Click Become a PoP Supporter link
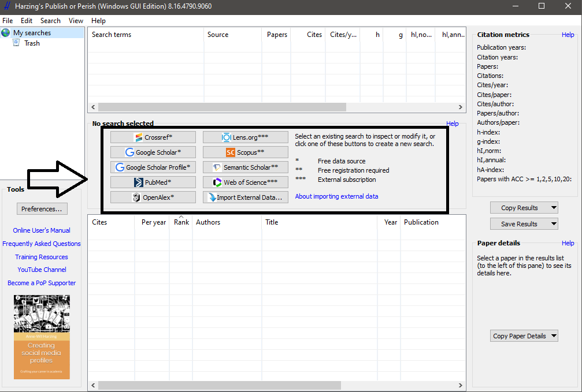582x392 pixels. [x=42, y=283]
